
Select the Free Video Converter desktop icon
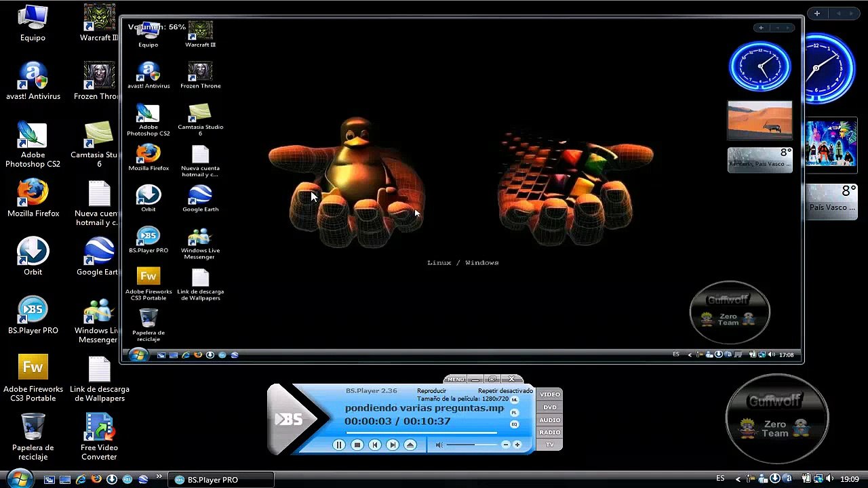tap(99, 437)
